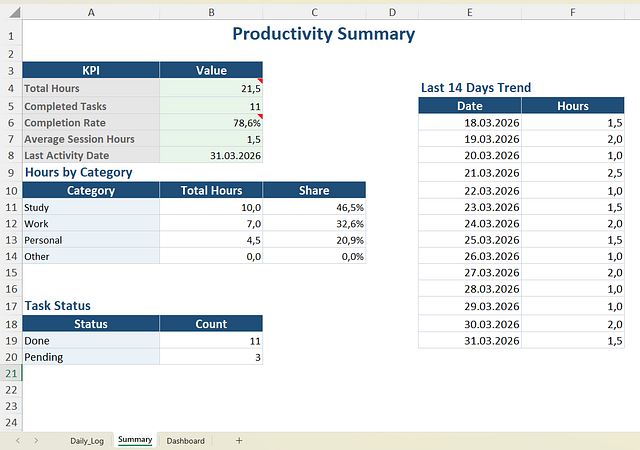Select column E header
Viewport: 640px width, 450px height.
click(x=470, y=13)
